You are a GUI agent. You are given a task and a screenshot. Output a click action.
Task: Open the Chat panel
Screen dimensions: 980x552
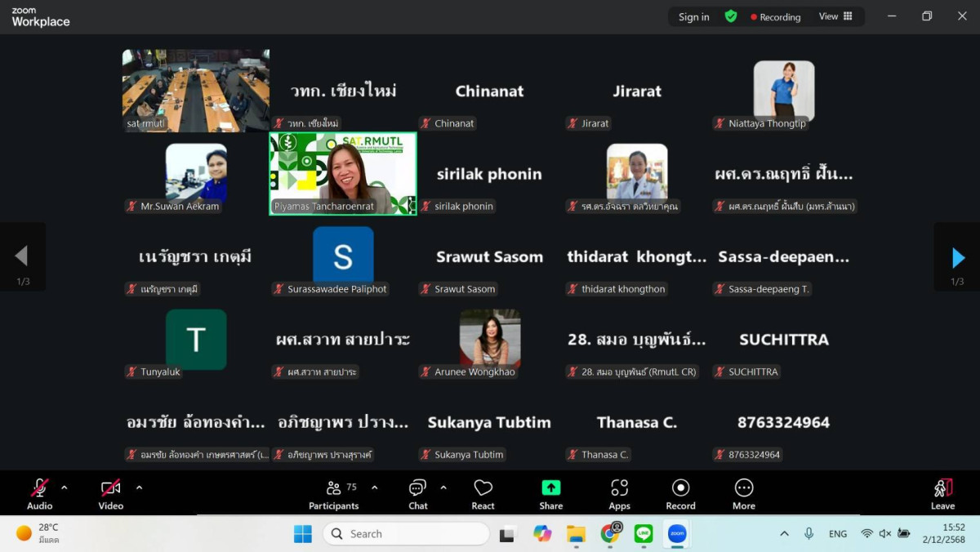(417, 494)
